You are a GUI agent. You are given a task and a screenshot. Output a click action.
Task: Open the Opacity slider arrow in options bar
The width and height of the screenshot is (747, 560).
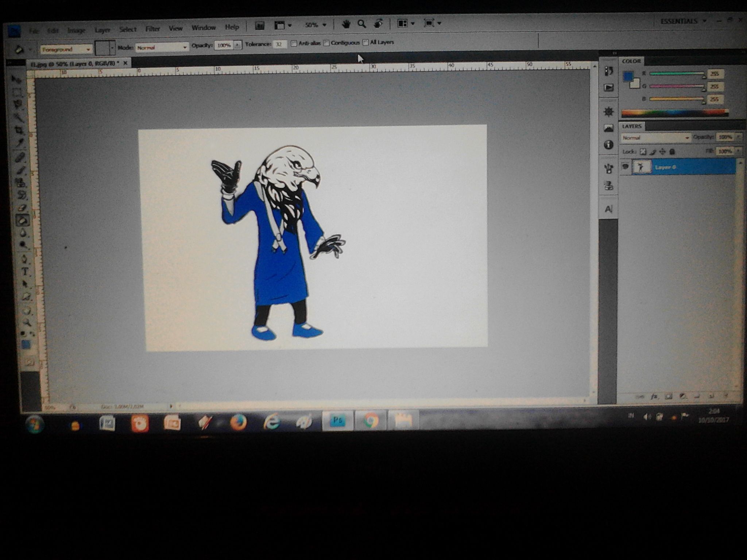click(237, 45)
